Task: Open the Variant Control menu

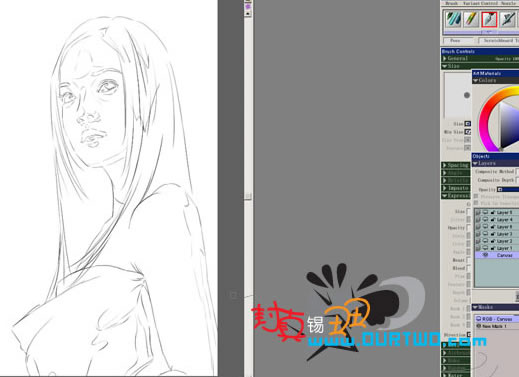Action: tap(480, 3)
